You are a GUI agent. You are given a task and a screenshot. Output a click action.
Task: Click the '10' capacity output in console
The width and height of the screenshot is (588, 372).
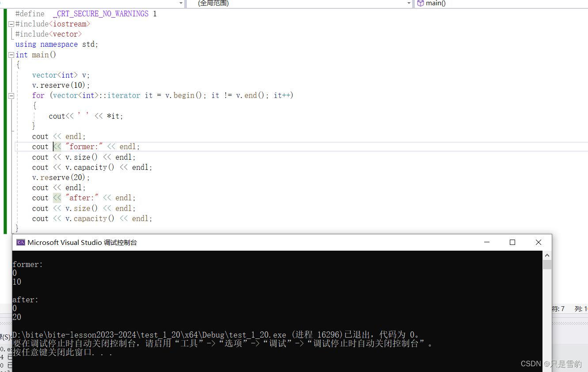coord(17,282)
